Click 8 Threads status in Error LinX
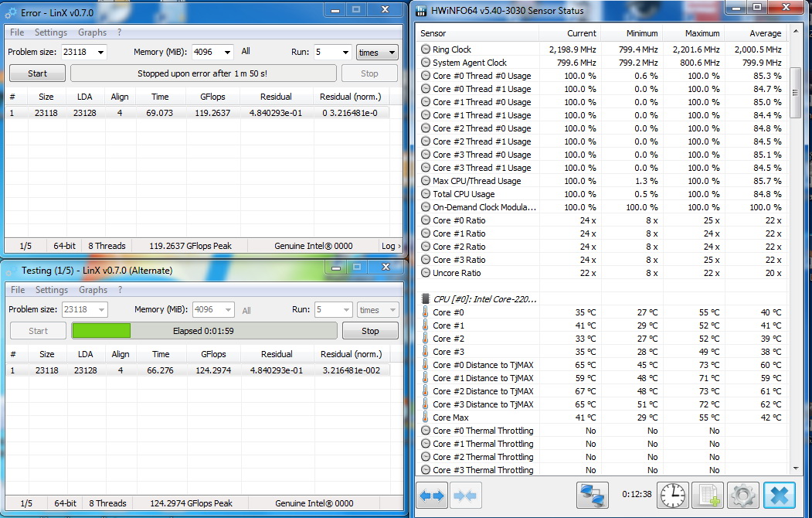This screenshot has width=812, height=518. click(107, 246)
